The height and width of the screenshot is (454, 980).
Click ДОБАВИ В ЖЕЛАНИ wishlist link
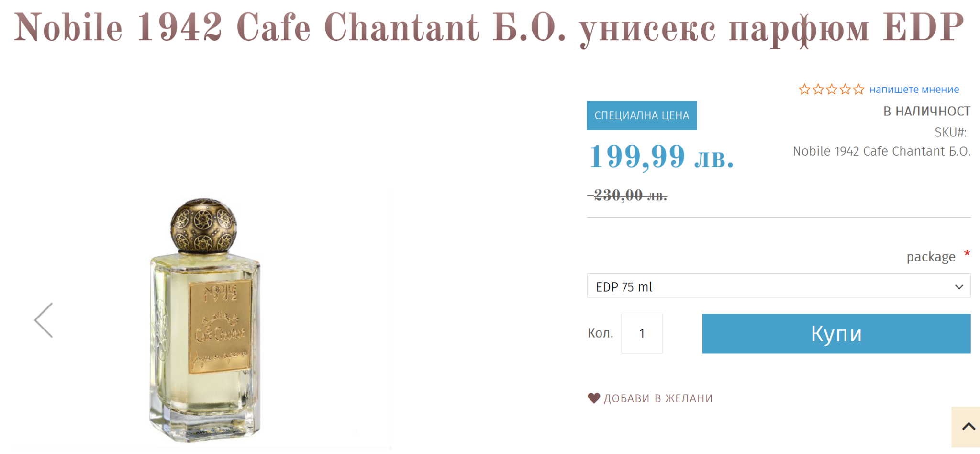click(658, 398)
